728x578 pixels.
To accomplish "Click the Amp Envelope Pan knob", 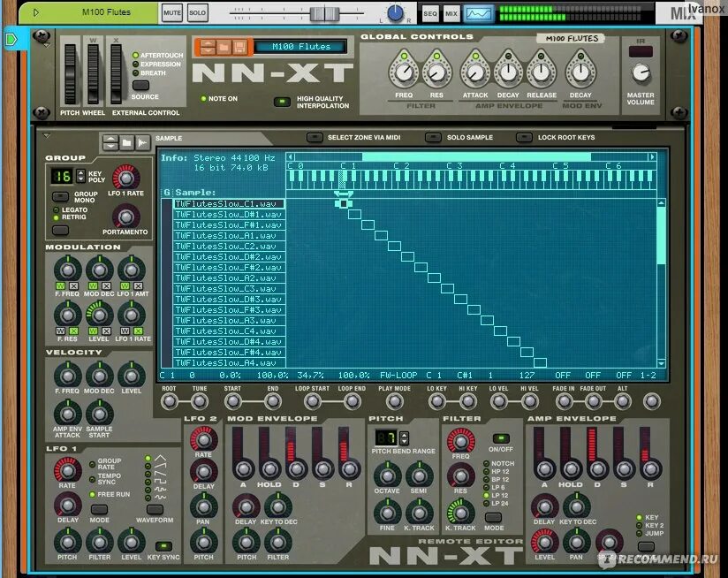I will [x=576, y=543].
